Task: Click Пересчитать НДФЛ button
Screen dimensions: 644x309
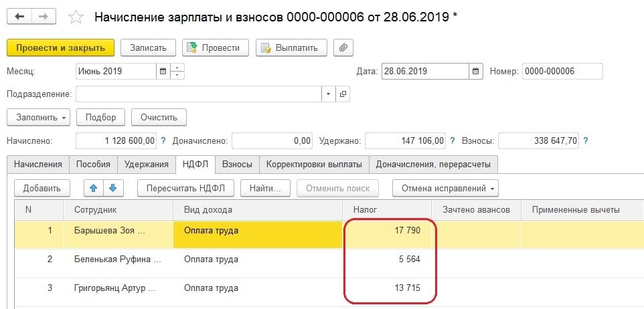Action: point(185,189)
